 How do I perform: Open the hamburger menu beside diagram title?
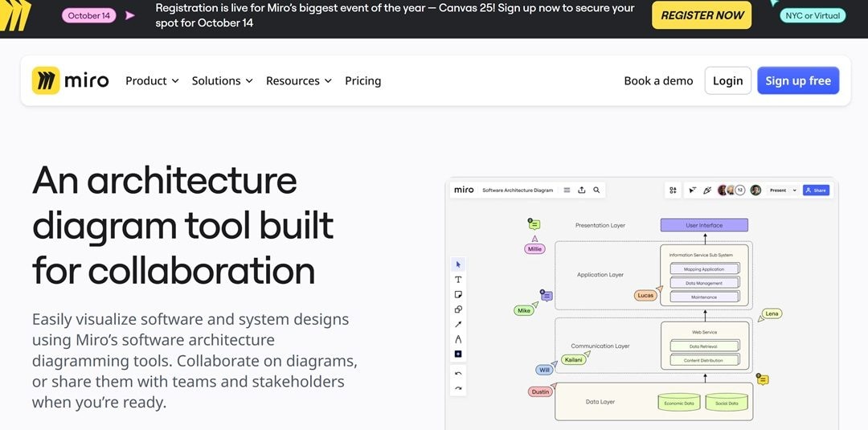(567, 190)
